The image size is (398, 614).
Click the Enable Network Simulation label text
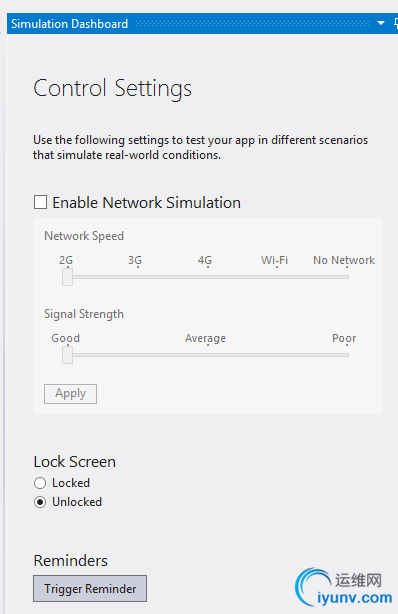click(147, 203)
